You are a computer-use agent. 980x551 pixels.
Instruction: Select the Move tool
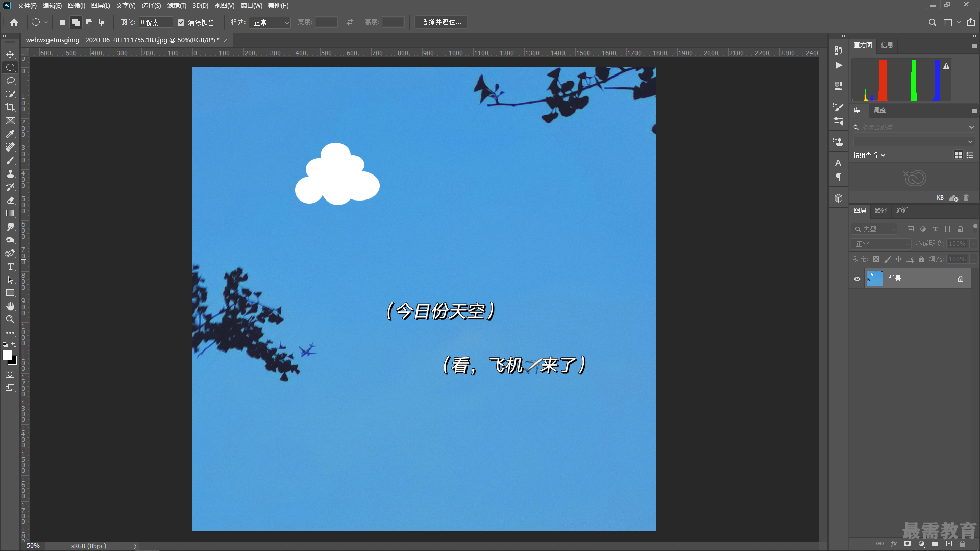pyautogui.click(x=10, y=54)
